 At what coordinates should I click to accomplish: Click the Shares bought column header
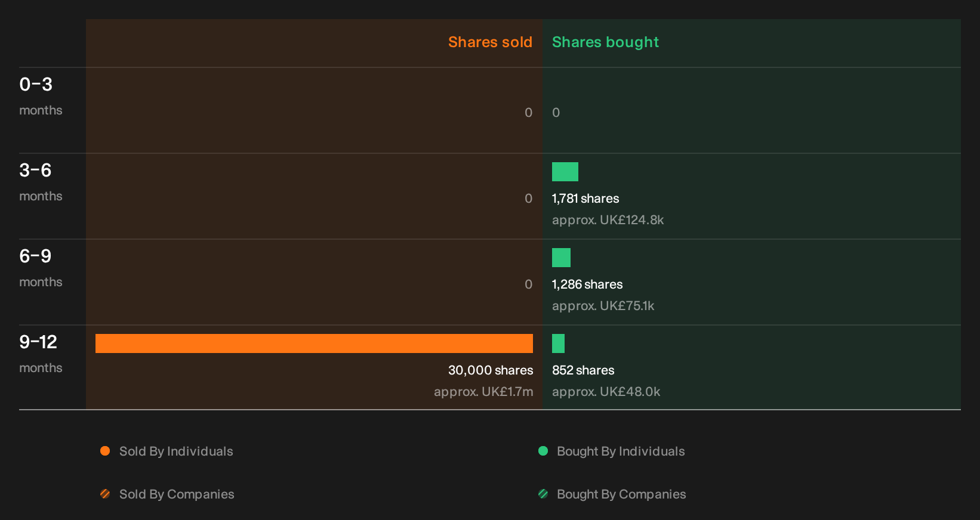point(605,42)
